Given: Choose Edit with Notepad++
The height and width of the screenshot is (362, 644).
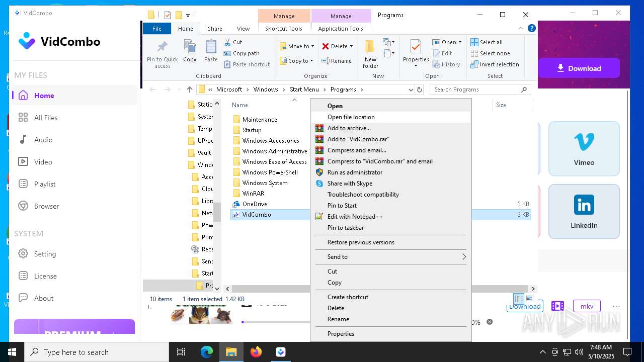Looking at the screenshot, I should [391, 217].
